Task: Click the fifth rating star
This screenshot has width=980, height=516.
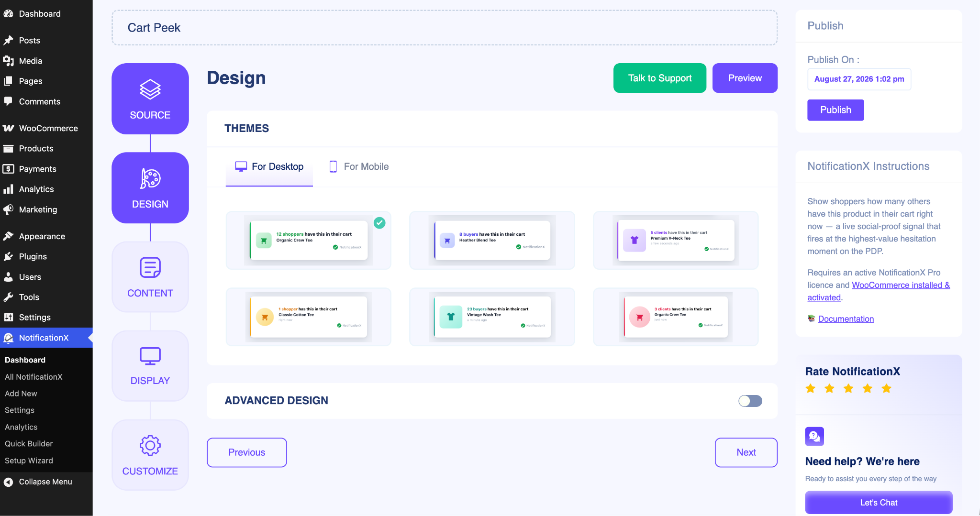Action: click(x=887, y=388)
